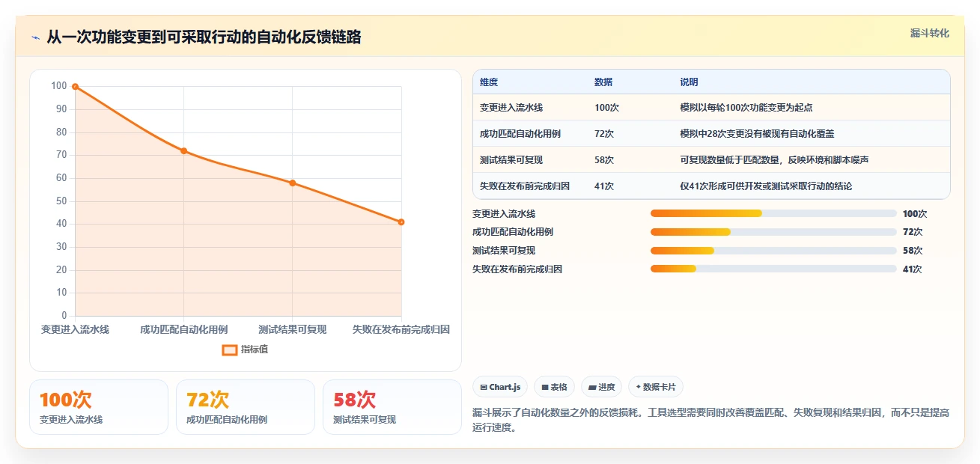Screen dimensions: 980x464
Task: Click the y-axis tick label 50
Action: pyautogui.click(x=60, y=201)
